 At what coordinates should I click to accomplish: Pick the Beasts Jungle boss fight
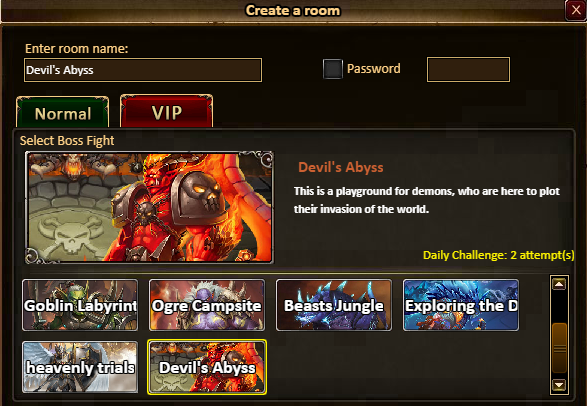point(334,305)
